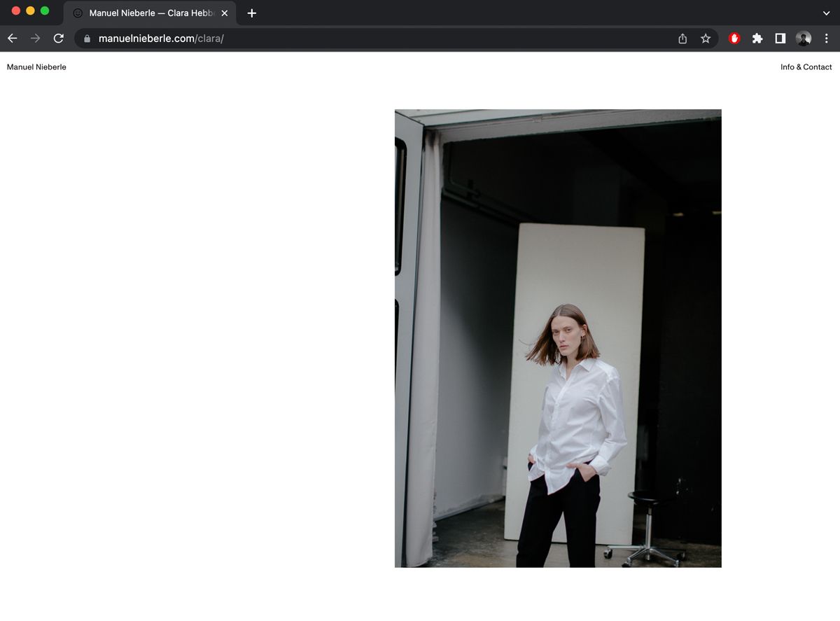Open Chrome's three-dot menu

click(x=826, y=39)
